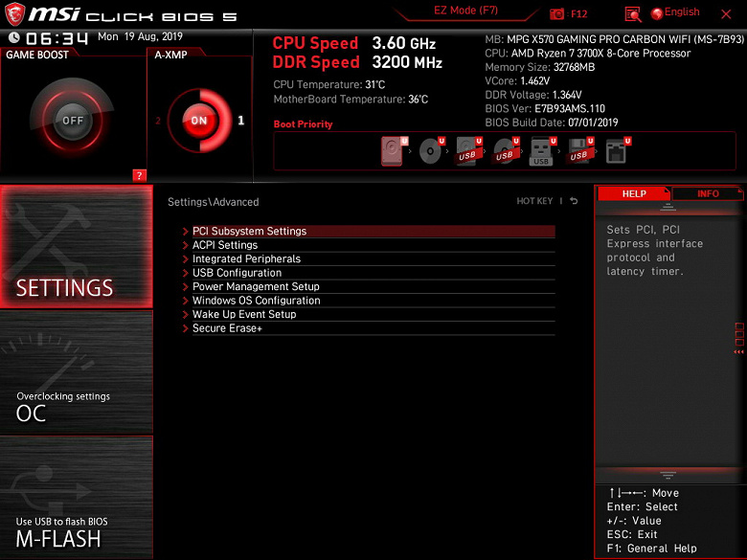The width and height of the screenshot is (747, 560).
Task: Expand the Integrated Peripherals arrow
Action: point(186,259)
